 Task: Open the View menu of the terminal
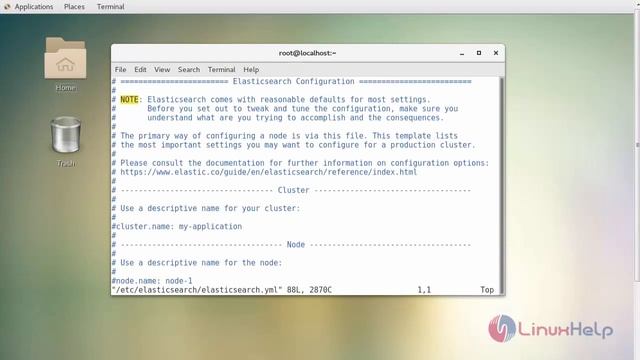tap(162, 69)
